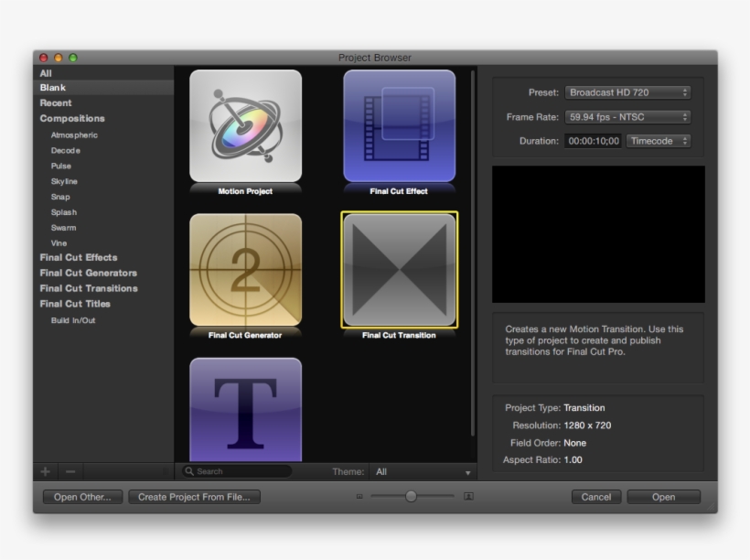The height and width of the screenshot is (560, 750).
Task: Click the icon size slider knob
Action: 411,496
